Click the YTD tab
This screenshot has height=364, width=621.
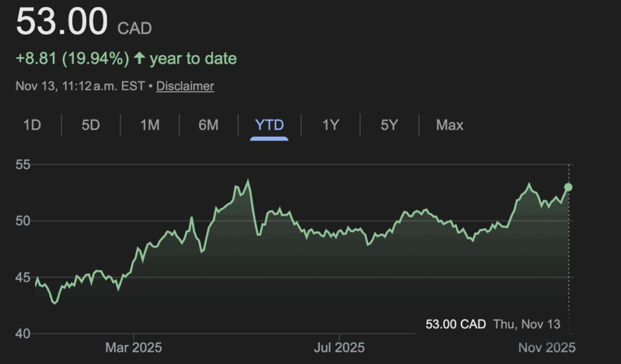pyautogui.click(x=269, y=125)
